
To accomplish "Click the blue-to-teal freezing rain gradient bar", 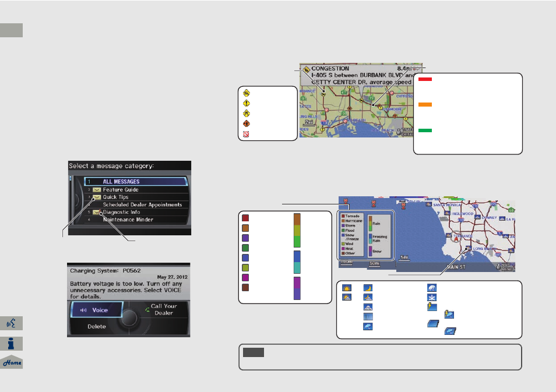I will coord(297,262).
